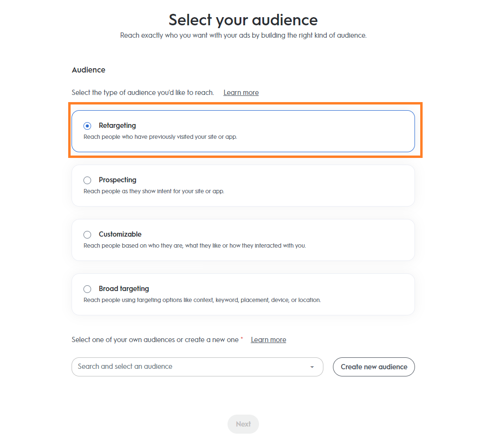Open Learn more link beside audience type prompt
The image size is (487, 448).
tap(241, 93)
